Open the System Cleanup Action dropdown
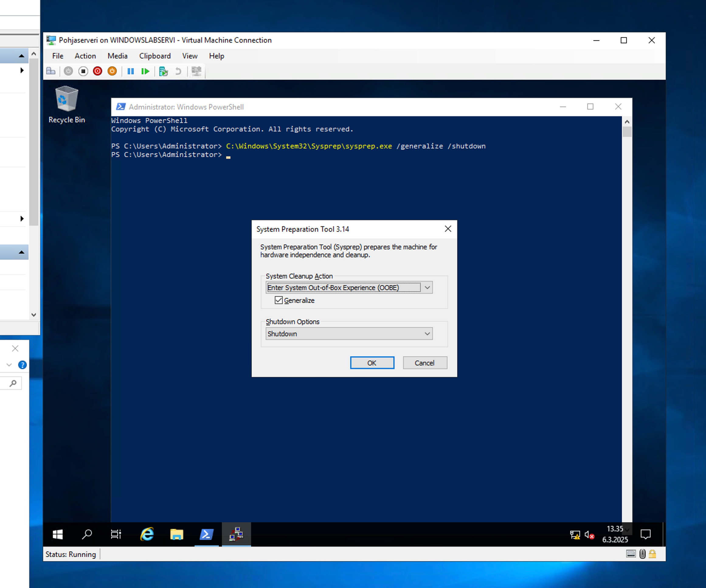 [427, 287]
